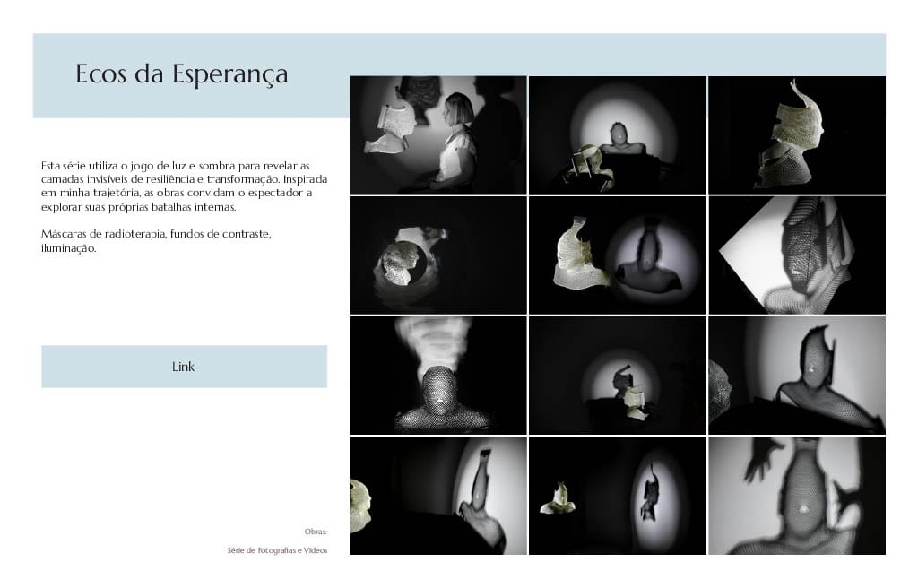Open photo of woman facing radiotherapy mask
The image size is (918, 588).
pos(437,134)
